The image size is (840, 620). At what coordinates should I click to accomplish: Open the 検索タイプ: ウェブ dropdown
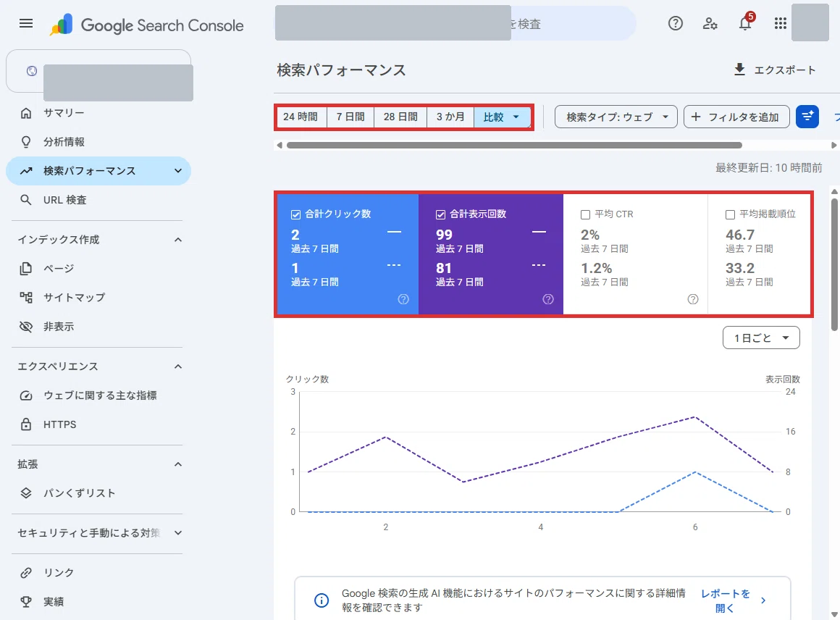coord(616,117)
